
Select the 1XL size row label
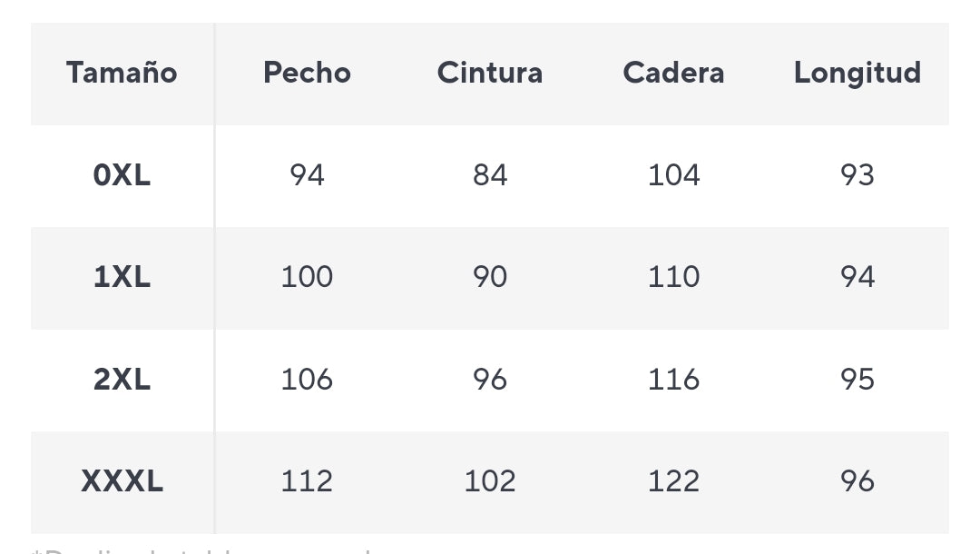click(x=122, y=277)
